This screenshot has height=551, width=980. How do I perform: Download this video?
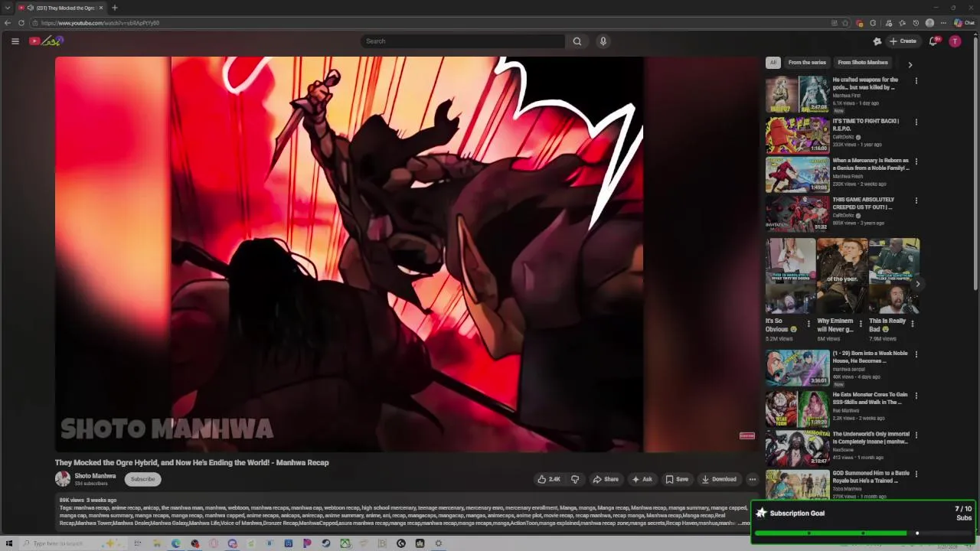[x=719, y=479]
